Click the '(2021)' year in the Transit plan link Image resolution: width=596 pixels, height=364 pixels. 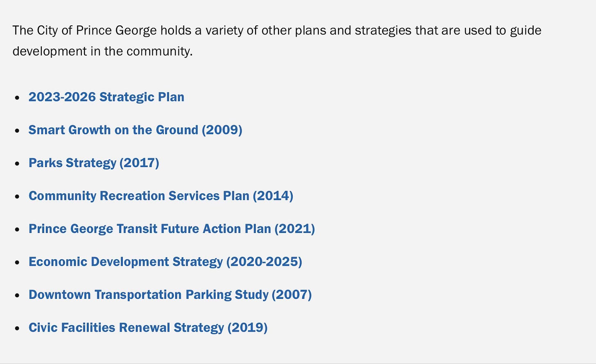pos(295,229)
